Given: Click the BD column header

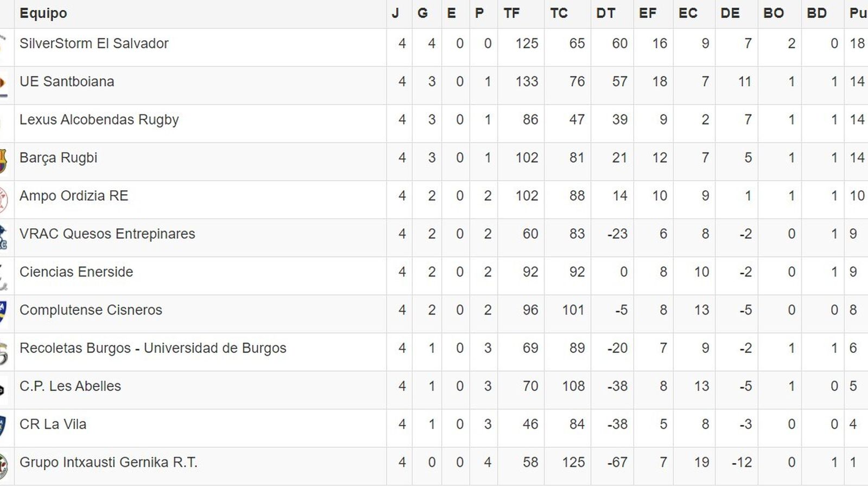Looking at the screenshot, I should 816,14.
